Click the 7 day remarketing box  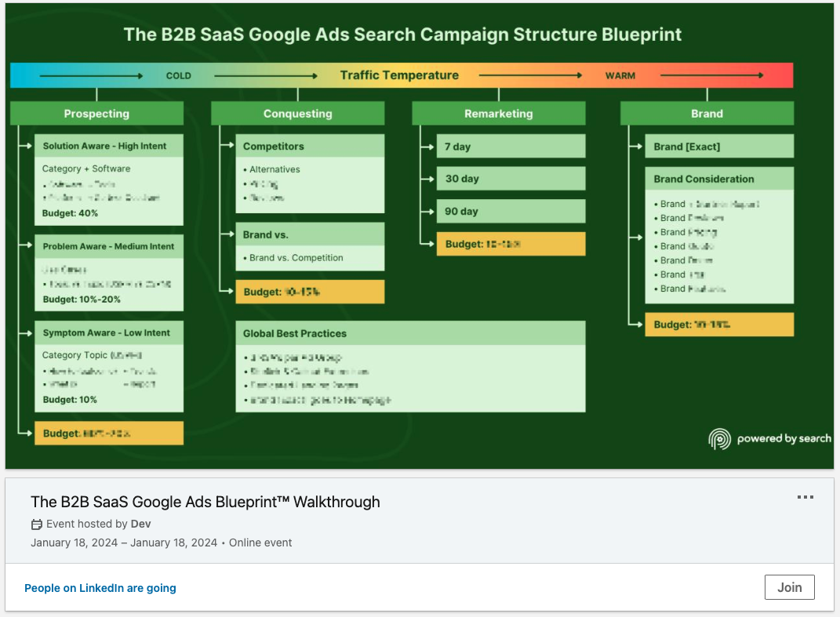(x=511, y=147)
